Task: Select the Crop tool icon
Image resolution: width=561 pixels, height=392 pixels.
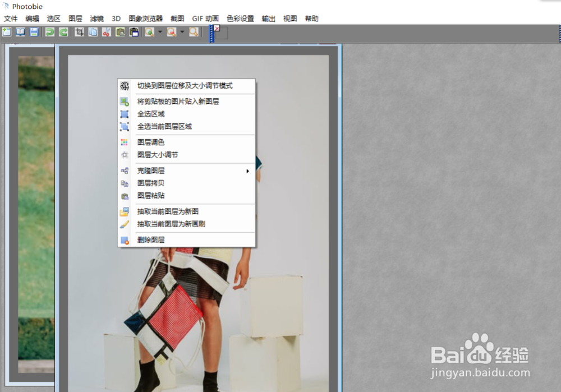Action: [79, 32]
